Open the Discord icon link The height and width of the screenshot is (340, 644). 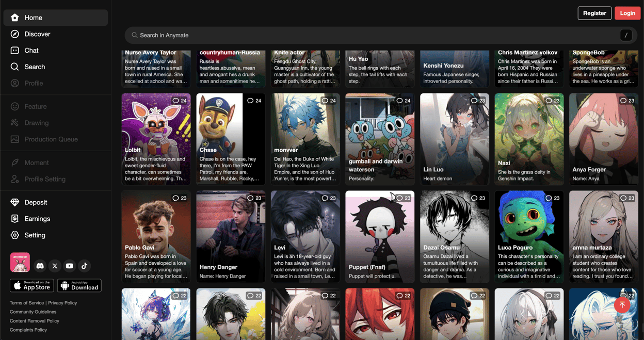click(x=40, y=266)
